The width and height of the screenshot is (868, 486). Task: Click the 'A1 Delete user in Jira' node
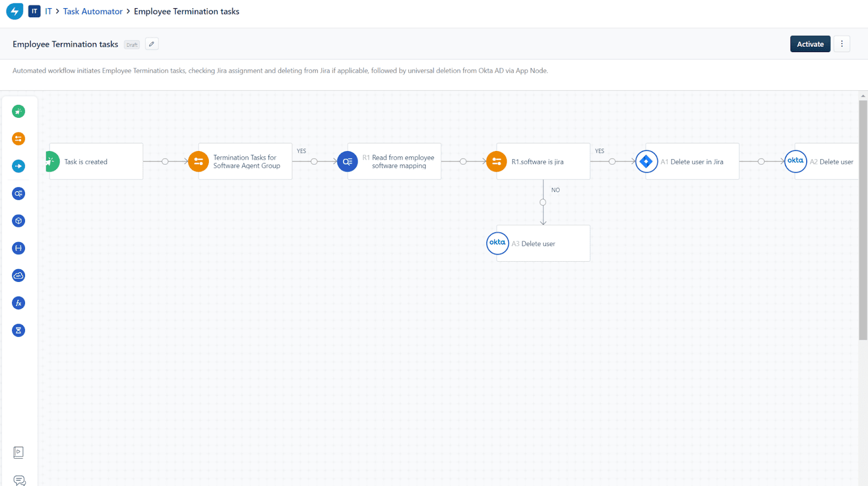(x=692, y=161)
